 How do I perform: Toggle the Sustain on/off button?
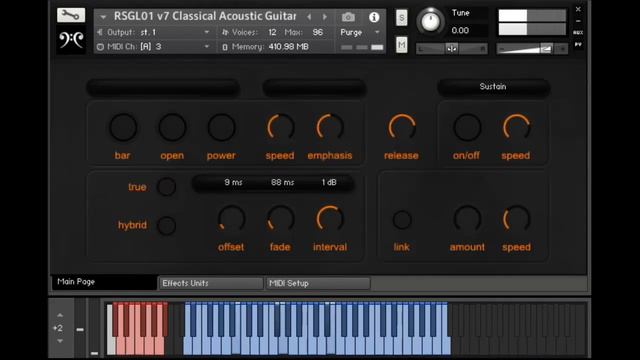click(467, 127)
